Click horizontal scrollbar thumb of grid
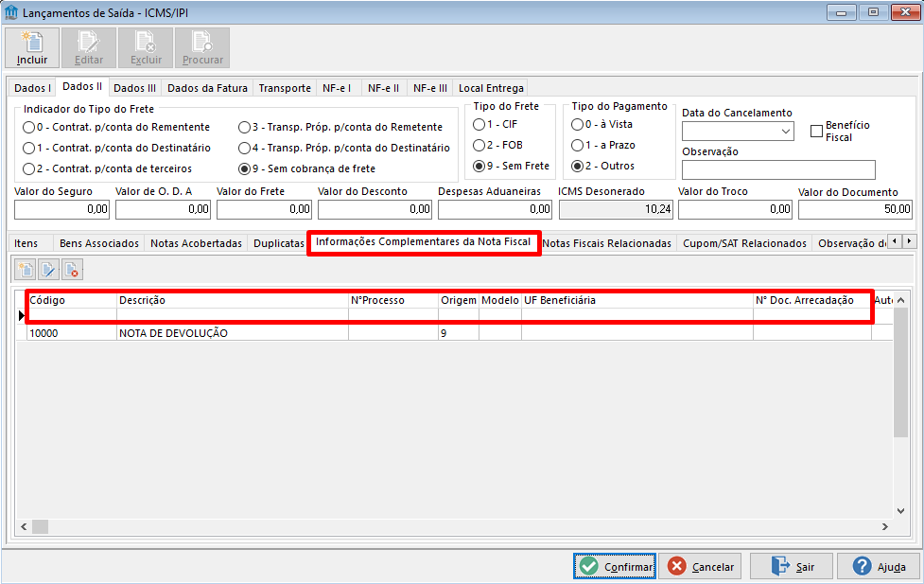 (40, 526)
